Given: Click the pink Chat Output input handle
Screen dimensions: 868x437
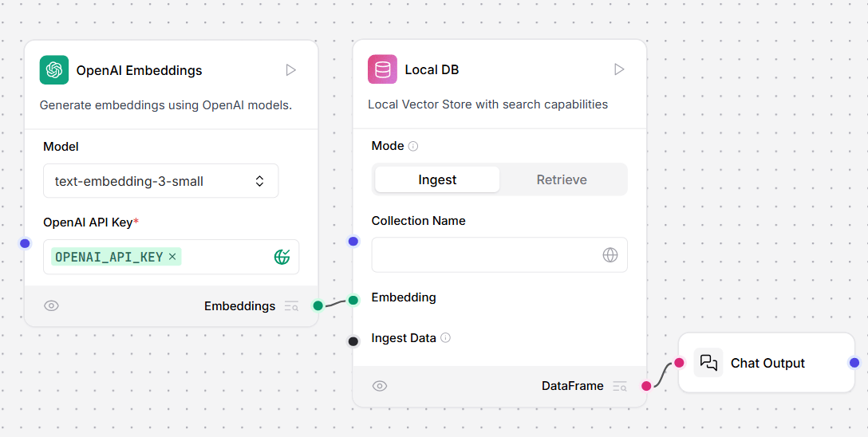Looking at the screenshot, I should (x=679, y=363).
